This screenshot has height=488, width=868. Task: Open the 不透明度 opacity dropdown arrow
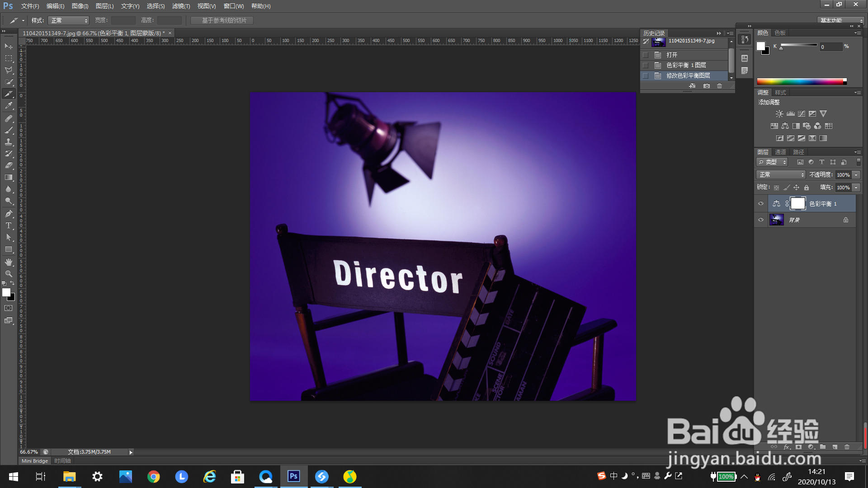pos(856,175)
